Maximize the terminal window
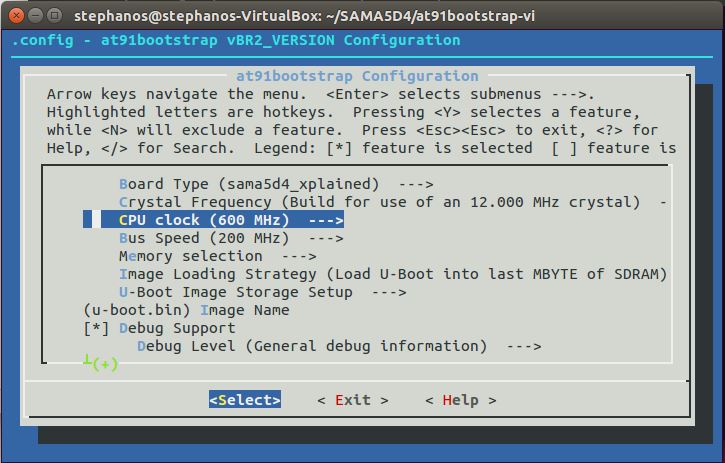Viewport: 725px width, 463px height. point(55,14)
